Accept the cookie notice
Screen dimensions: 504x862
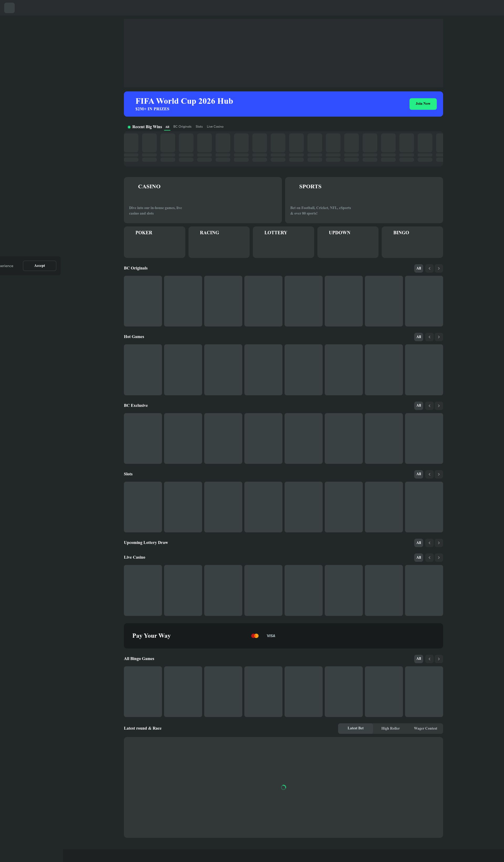click(x=40, y=266)
